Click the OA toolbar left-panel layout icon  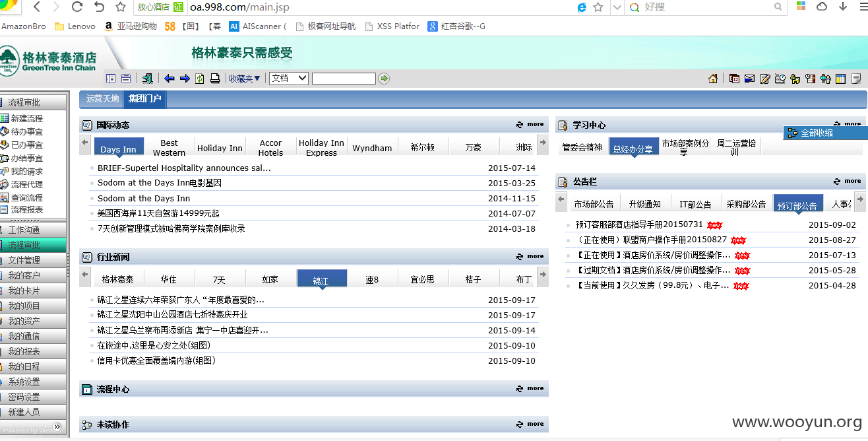click(x=111, y=79)
